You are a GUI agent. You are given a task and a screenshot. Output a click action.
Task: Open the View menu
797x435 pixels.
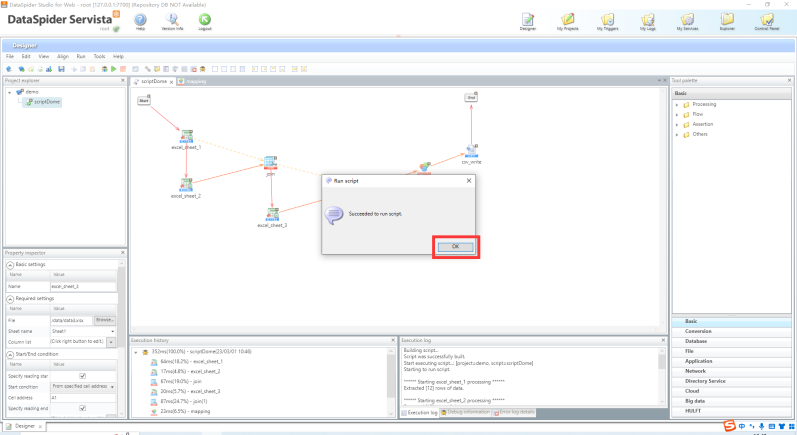tap(44, 56)
